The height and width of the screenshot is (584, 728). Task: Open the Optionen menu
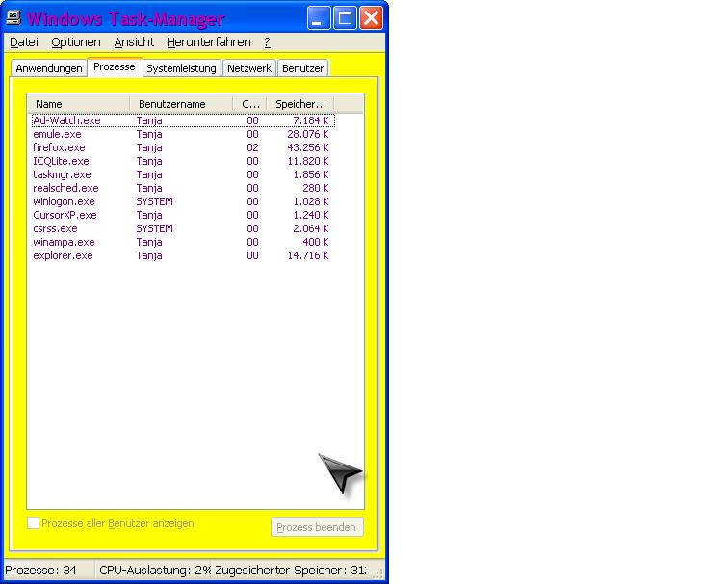[76, 42]
